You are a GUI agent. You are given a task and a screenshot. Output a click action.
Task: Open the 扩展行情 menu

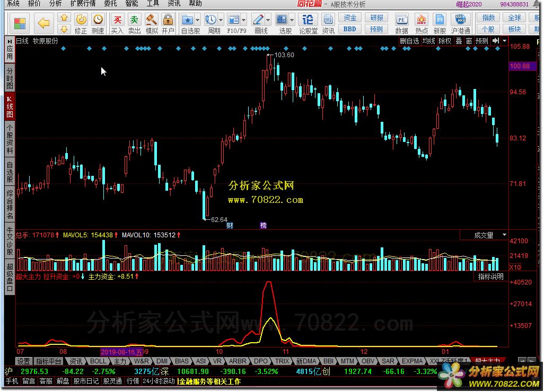(x=83, y=4)
